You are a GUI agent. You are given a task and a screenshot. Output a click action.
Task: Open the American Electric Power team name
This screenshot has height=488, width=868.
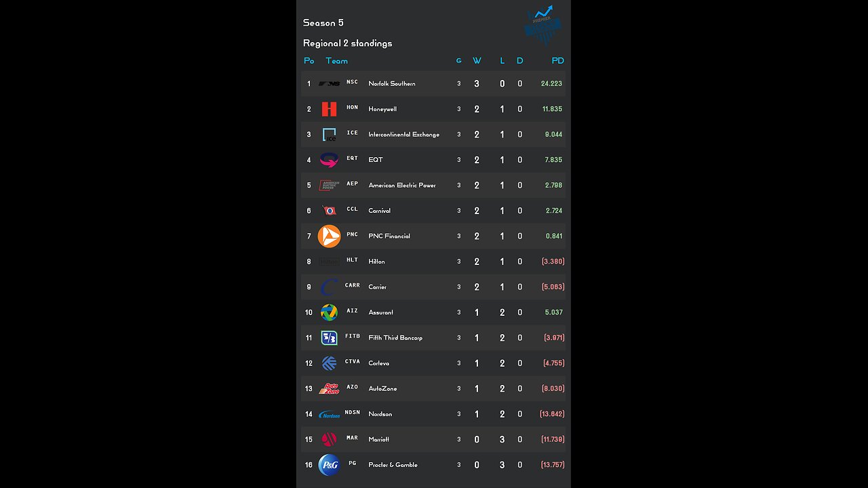pyautogui.click(x=402, y=185)
